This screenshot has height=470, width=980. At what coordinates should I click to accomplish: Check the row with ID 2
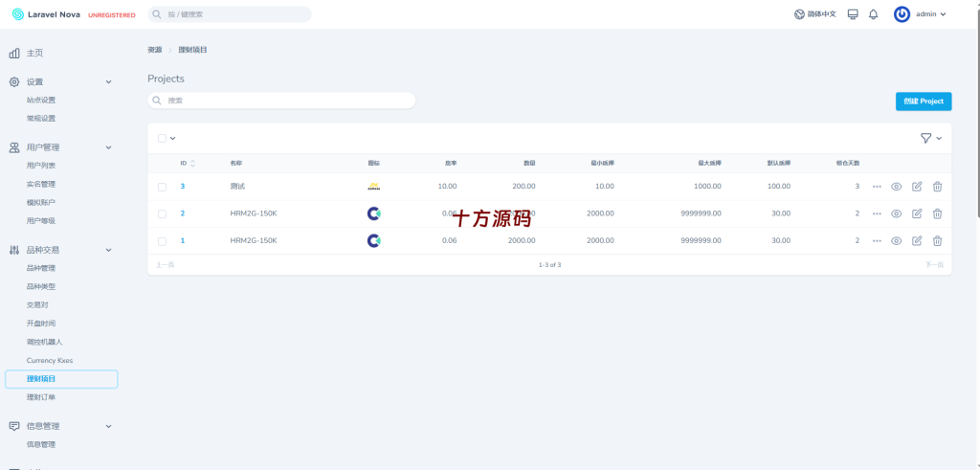coord(162,213)
